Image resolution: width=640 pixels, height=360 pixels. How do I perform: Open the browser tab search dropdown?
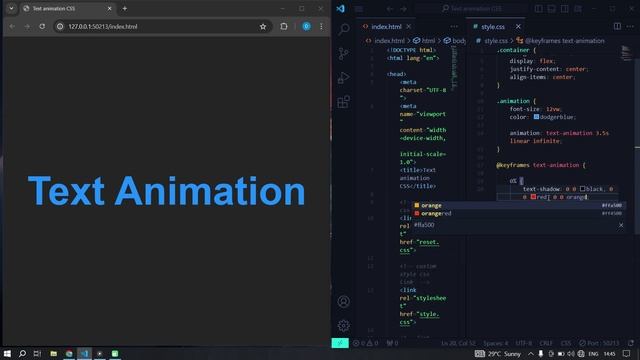[x=11, y=8]
